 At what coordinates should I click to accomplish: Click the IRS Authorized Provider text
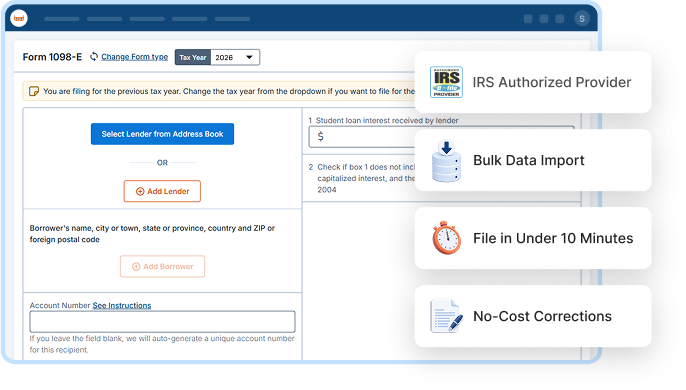(x=552, y=82)
